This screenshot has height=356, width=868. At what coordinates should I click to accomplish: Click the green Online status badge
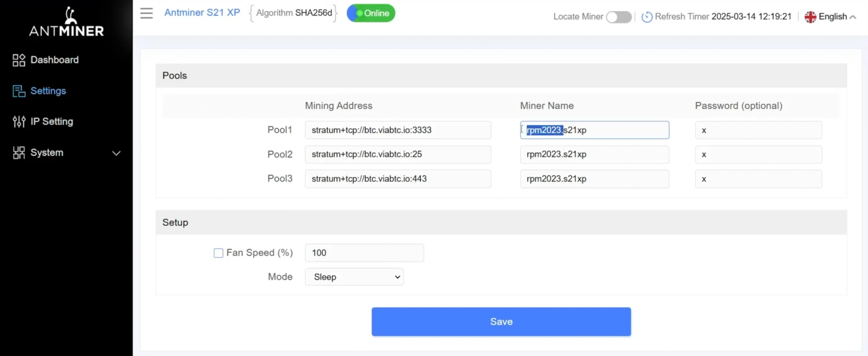(x=371, y=13)
